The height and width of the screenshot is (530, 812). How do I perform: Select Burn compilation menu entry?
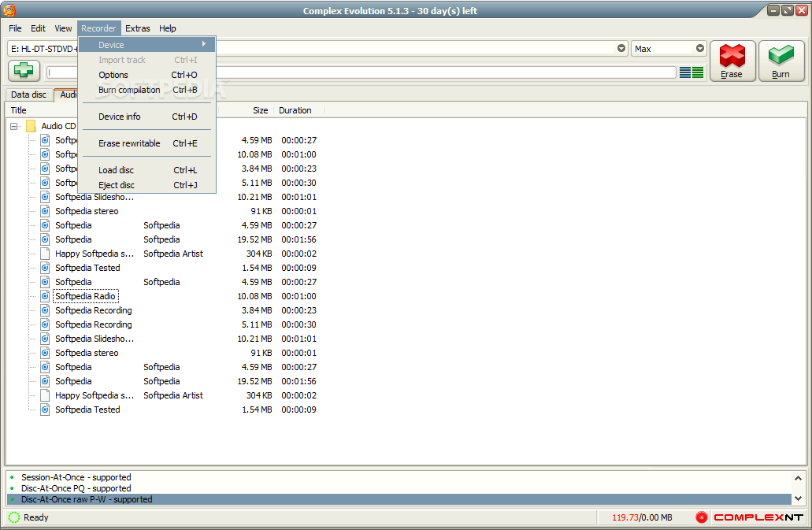(147, 90)
